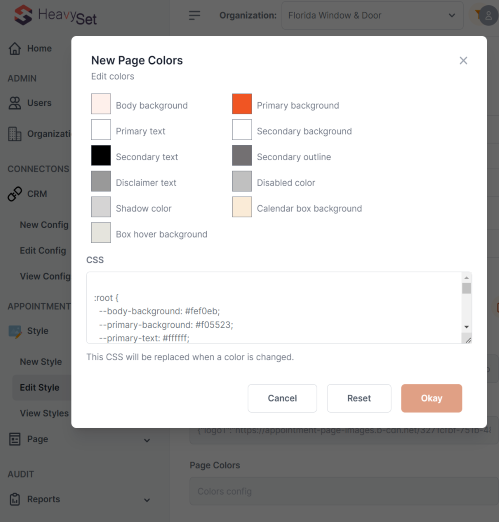Image resolution: width=499 pixels, height=522 pixels.
Task: Open View Styles menu item
Action: click(x=44, y=413)
